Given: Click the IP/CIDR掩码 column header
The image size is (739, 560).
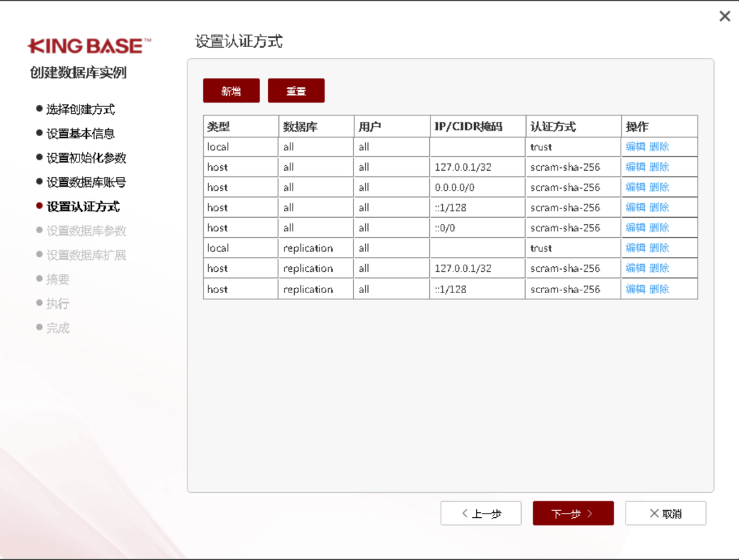Looking at the screenshot, I should [x=478, y=127].
